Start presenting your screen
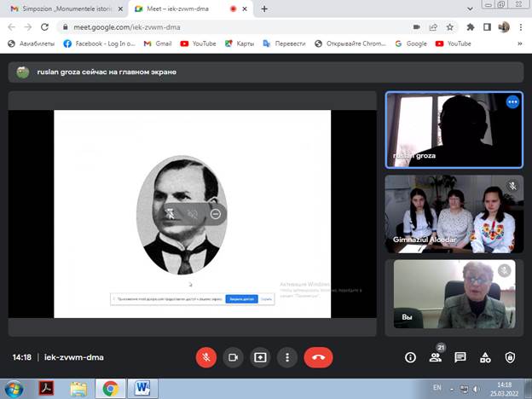 [260, 357]
